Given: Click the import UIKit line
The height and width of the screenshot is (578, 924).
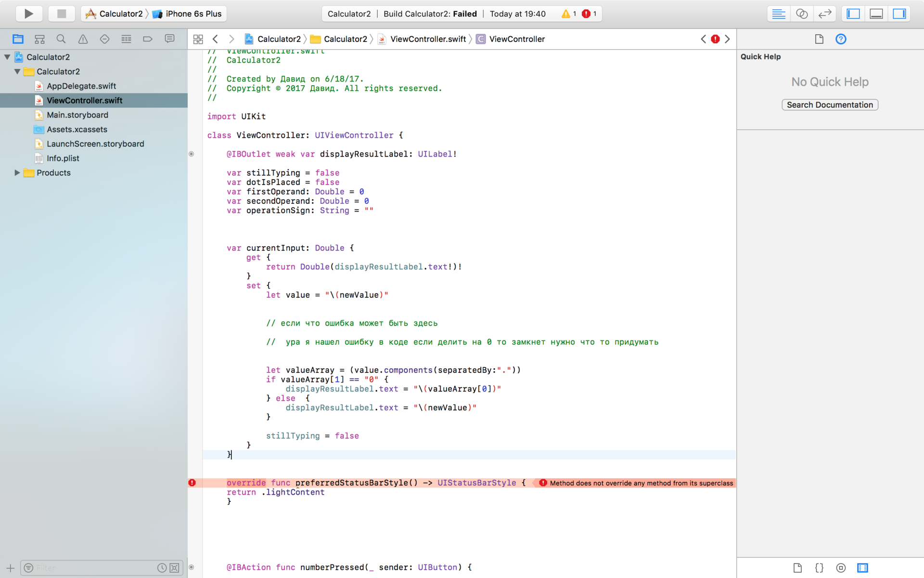Looking at the screenshot, I should pos(236,117).
